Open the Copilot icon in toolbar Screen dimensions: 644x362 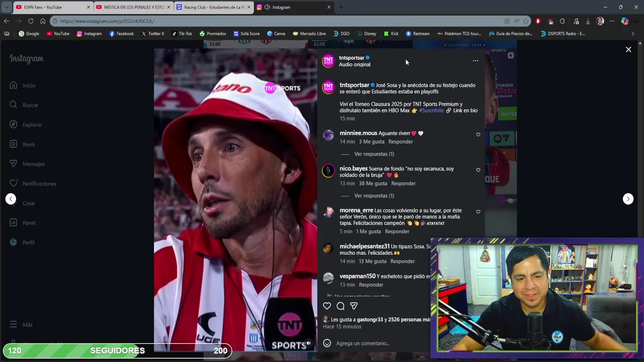(x=624, y=21)
